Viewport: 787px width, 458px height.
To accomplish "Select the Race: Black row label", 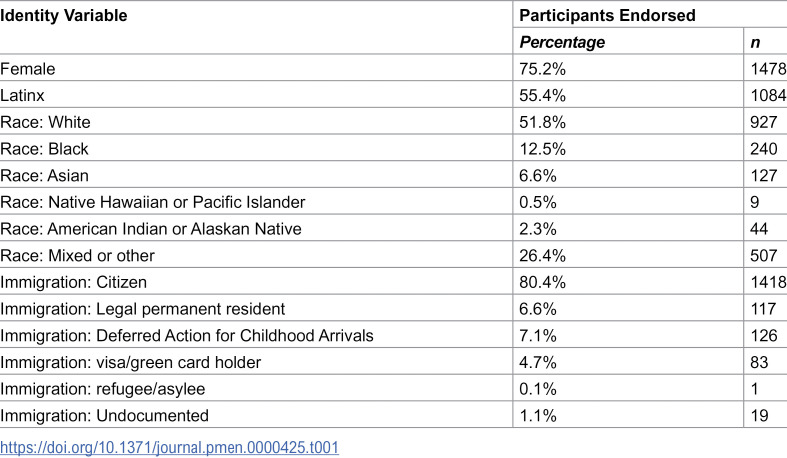I will pos(44,149).
